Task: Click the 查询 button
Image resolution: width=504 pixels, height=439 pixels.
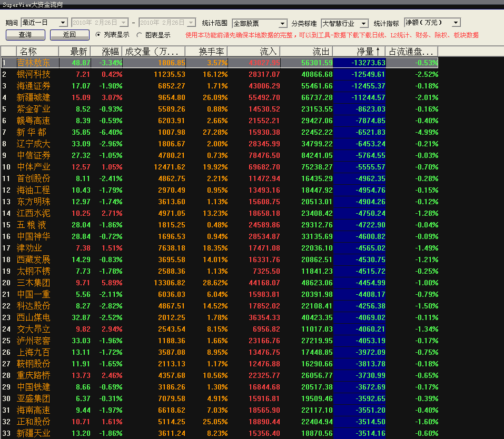Action: pyautogui.click(x=25, y=35)
